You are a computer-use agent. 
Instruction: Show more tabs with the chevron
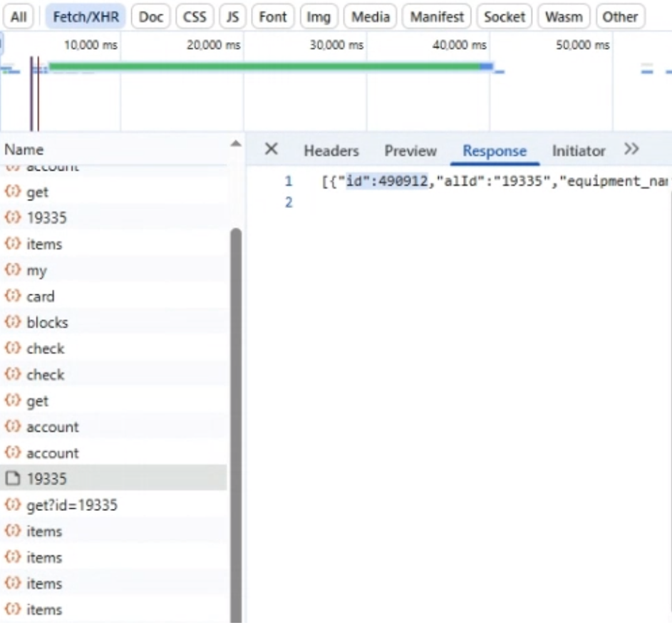[x=631, y=150]
